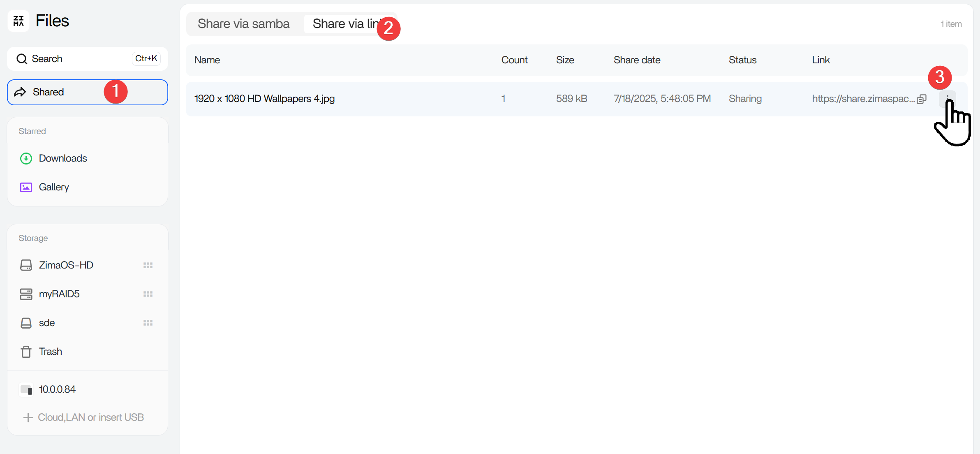The width and height of the screenshot is (980, 454).
Task: Copy the share link with copy icon
Action: (922, 99)
